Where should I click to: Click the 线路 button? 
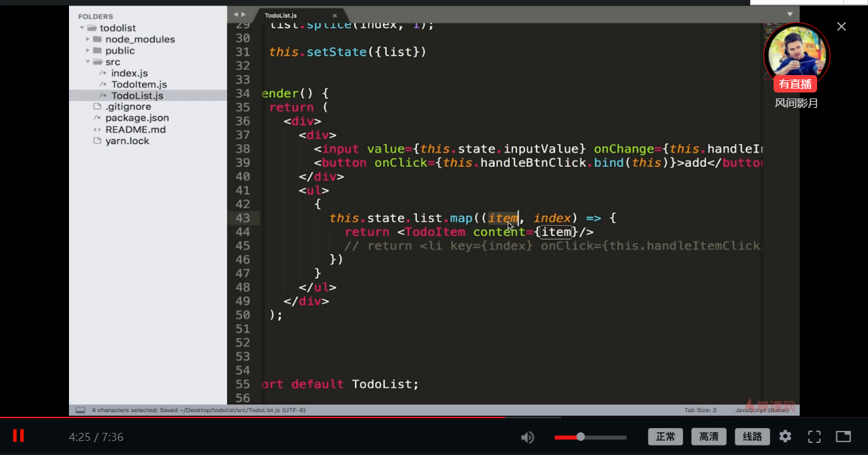click(751, 436)
